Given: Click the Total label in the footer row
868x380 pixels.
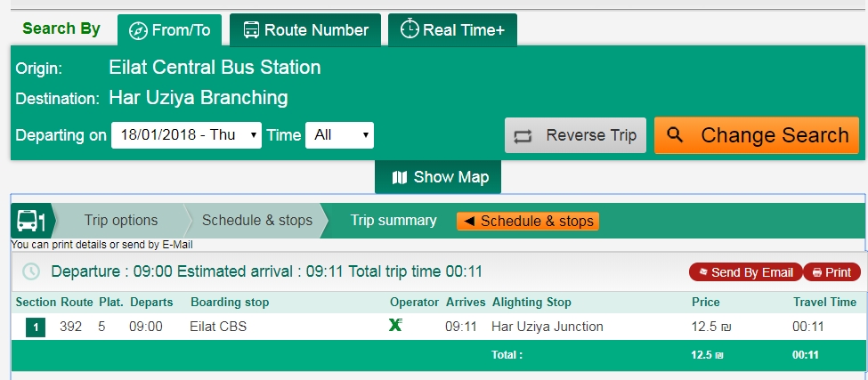Looking at the screenshot, I should (507, 355).
